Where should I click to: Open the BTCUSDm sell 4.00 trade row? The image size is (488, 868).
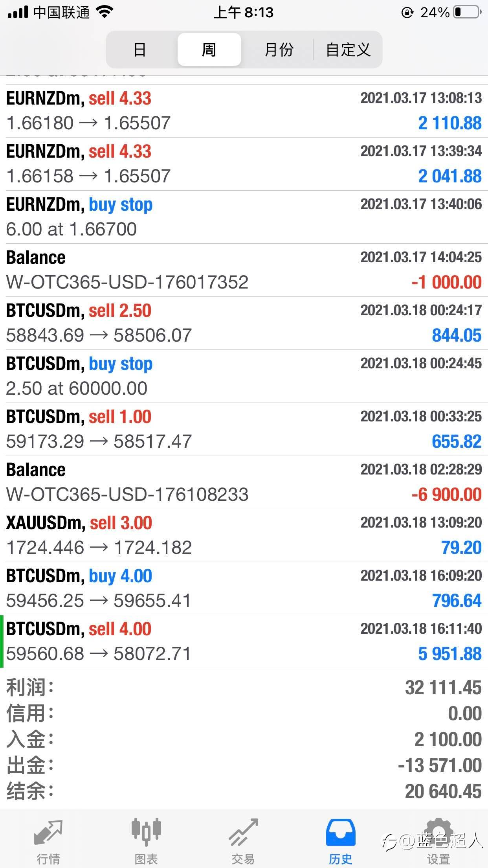point(244,642)
